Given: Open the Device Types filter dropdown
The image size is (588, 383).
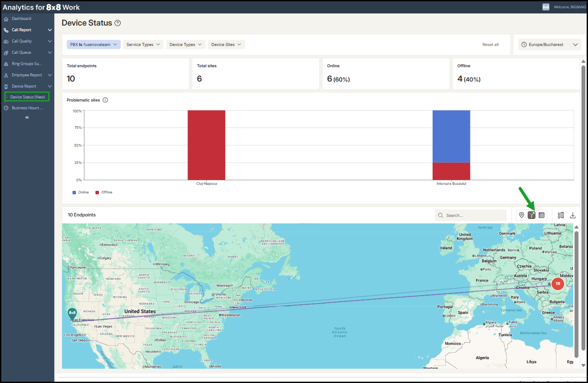Looking at the screenshot, I should click(x=186, y=45).
